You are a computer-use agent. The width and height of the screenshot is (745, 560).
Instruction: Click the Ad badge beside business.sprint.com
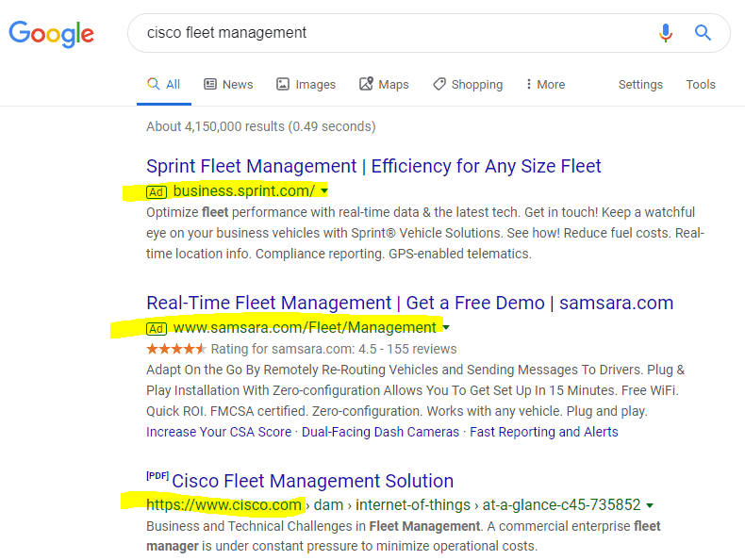tap(157, 192)
